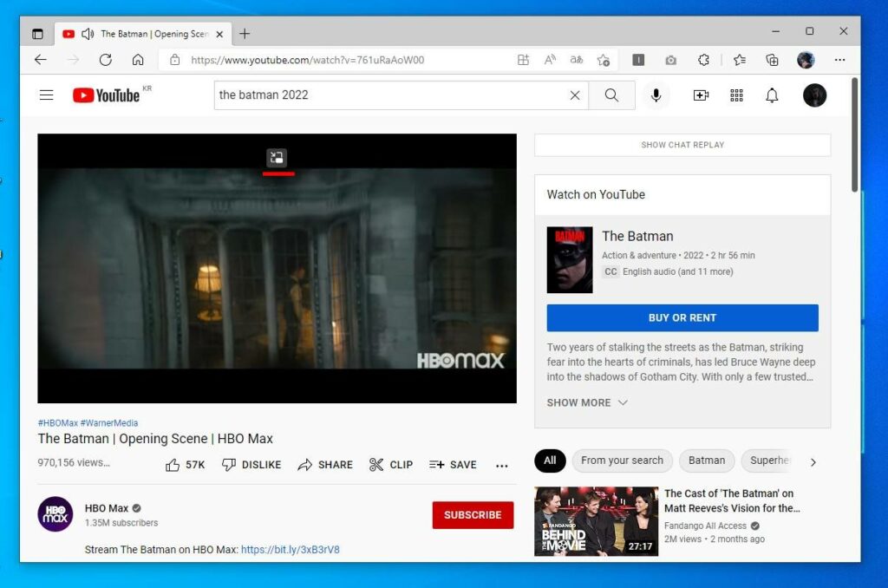Click the Fandango All Access channel name
This screenshot has width=888, height=588.
(x=706, y=526)
